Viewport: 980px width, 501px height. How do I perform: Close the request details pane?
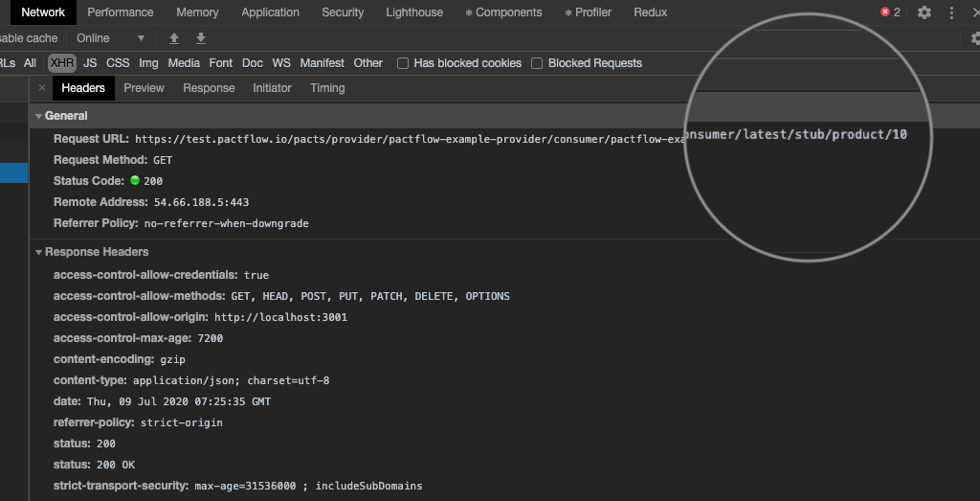tap(42, 88)
